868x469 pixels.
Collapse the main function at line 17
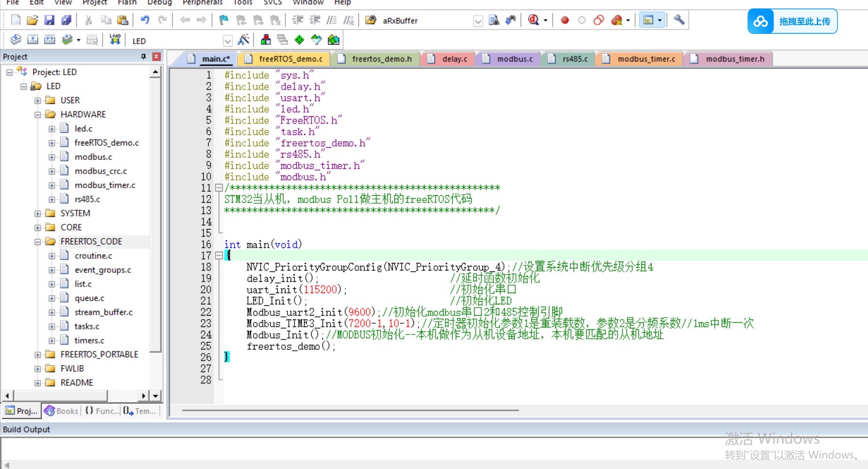pyautogui.click(x=219, y=255)
